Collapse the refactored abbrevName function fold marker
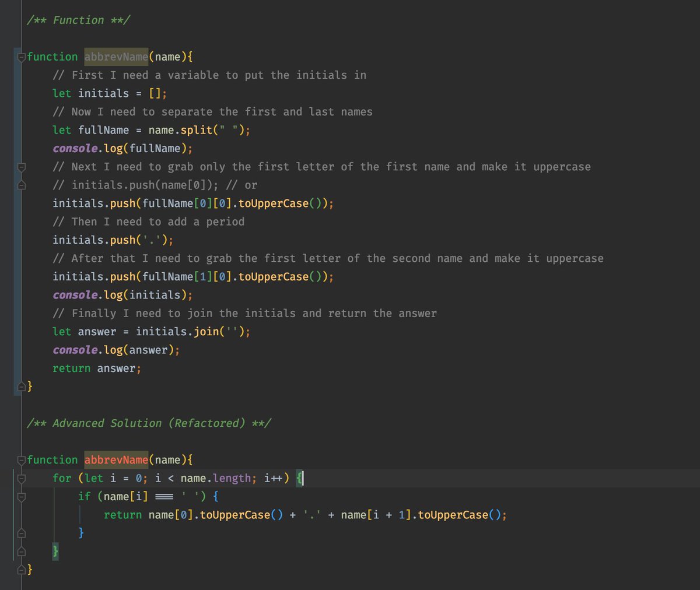 pyautogui.click(x=22, y=460)
